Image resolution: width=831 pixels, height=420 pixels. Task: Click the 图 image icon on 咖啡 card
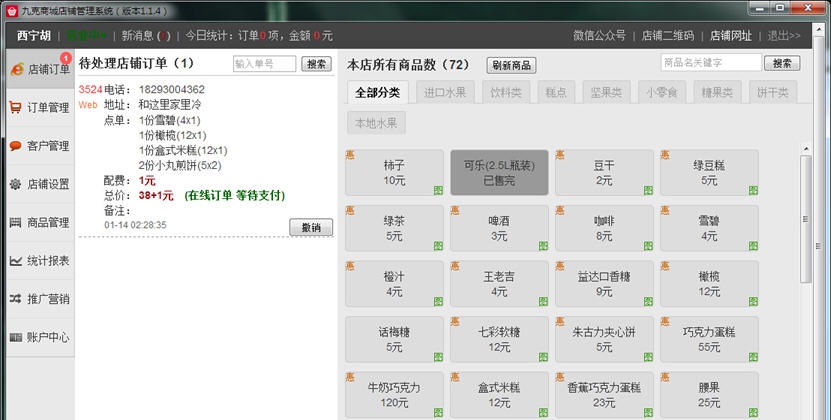648,246
